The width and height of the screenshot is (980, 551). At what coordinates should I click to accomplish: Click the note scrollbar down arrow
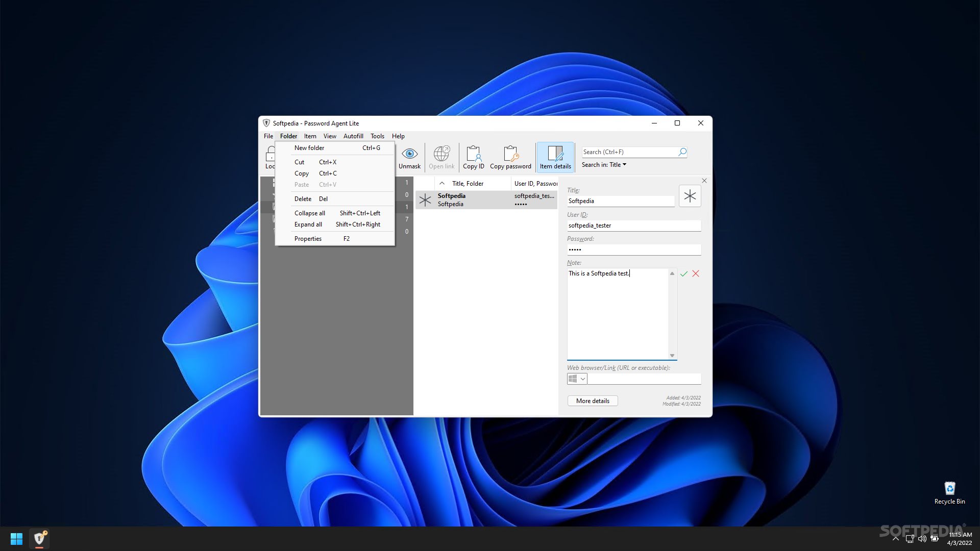[672, 356]
